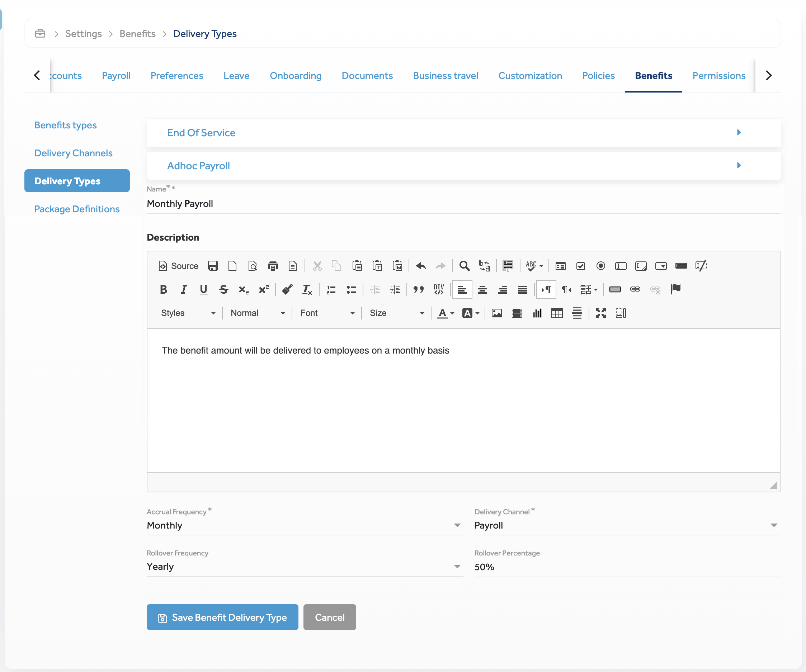Insert a checkbox form field
Image resolution: width=806 pixels, height=672 pixels.
[x=581, y=266]
